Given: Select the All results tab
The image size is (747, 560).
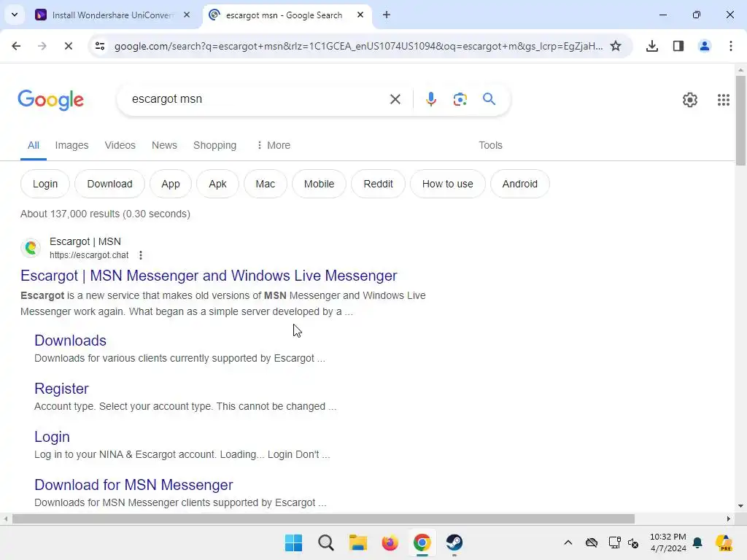Looking at the screenshot, I should [34, 145].
